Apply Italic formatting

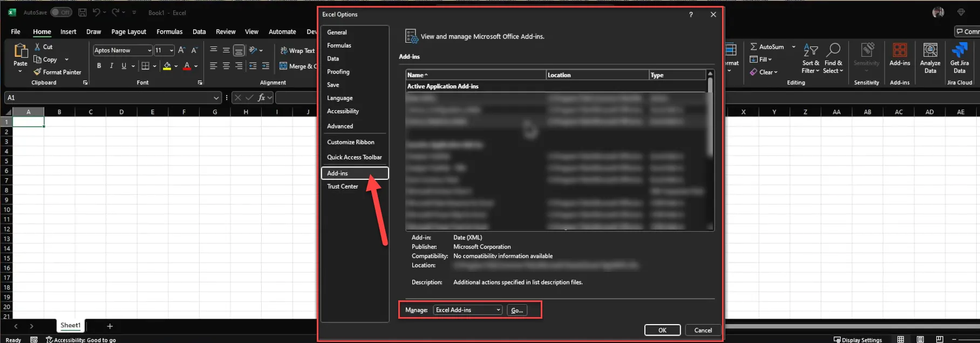point(111,66)
